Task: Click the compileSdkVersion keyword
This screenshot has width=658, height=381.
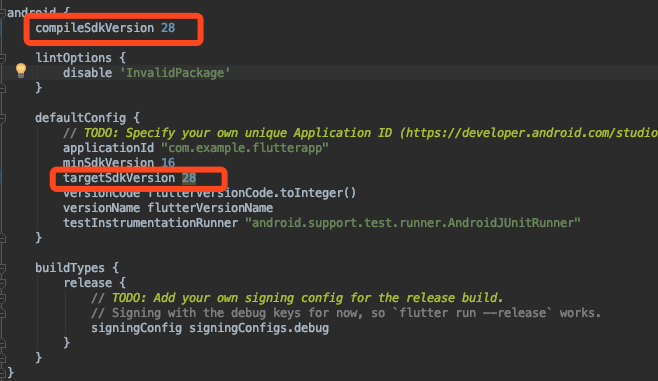Action: click(x=94, y=28)
